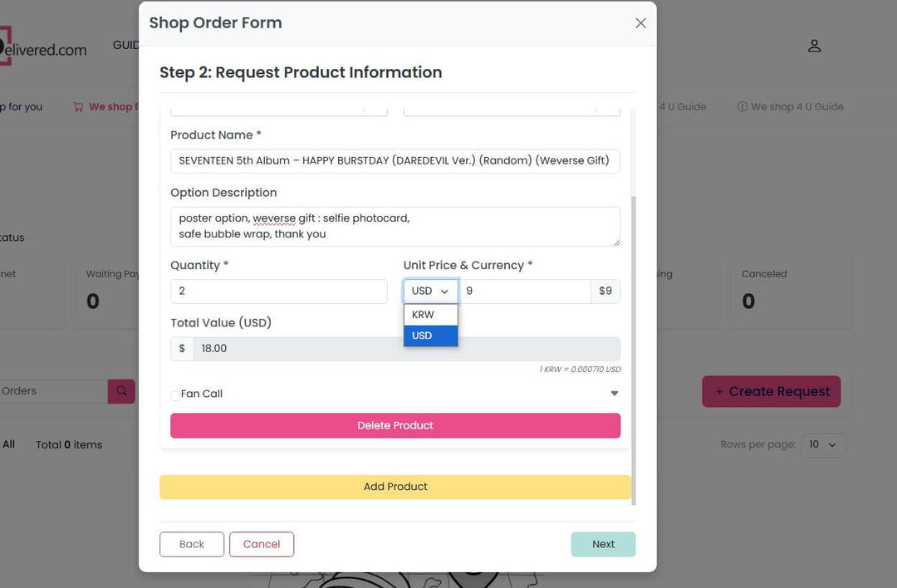897x588 pixels.
Task: Cancel the order form
Action: click(262, 545)
